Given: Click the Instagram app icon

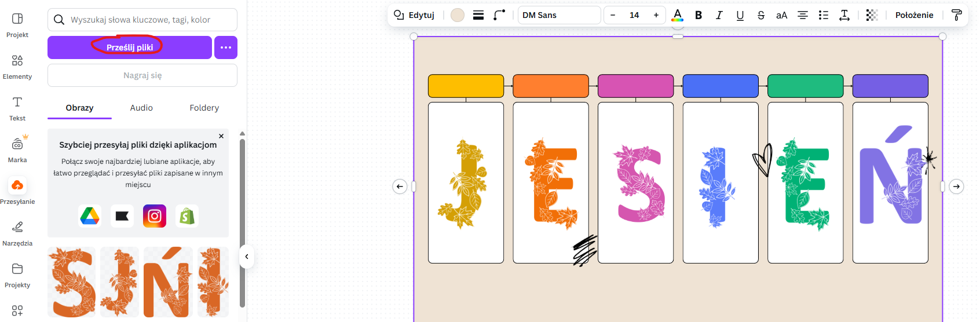Looking at the screenshot, I should tap(155, 216).
